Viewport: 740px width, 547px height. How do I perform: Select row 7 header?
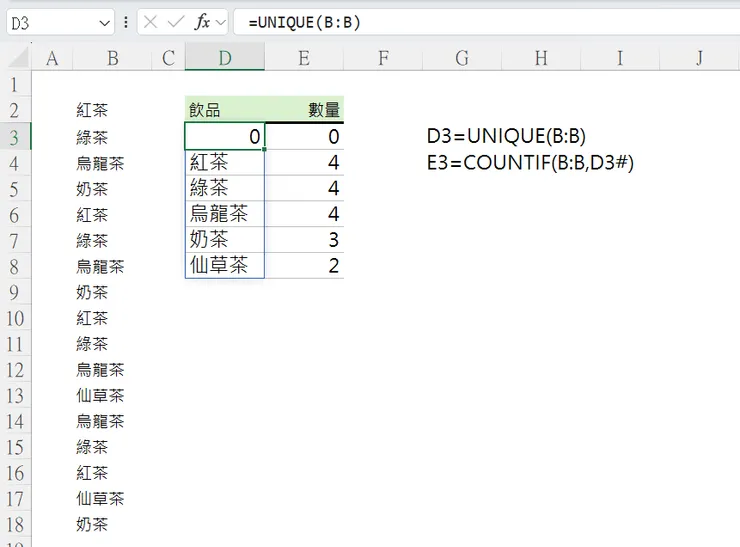pos(15,241)
